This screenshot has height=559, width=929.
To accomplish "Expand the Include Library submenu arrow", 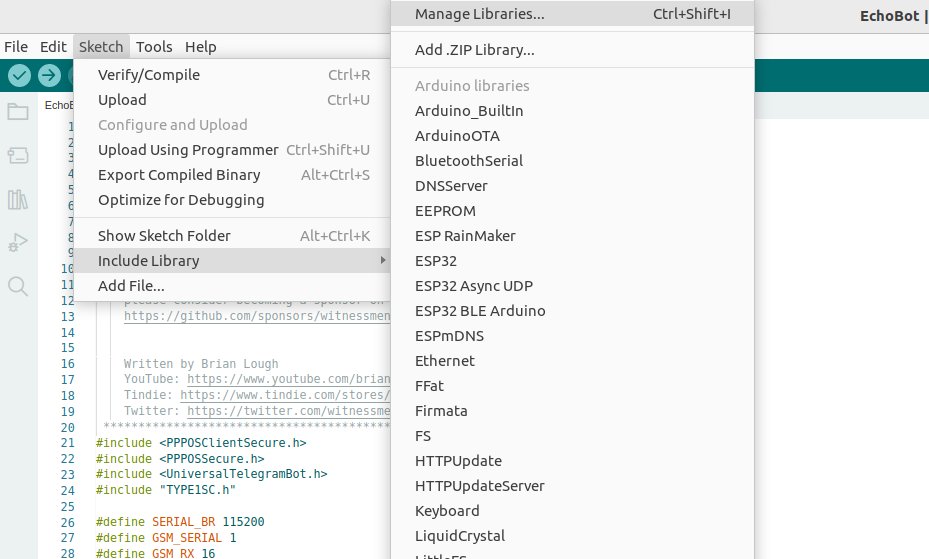I will pos(383,261).
